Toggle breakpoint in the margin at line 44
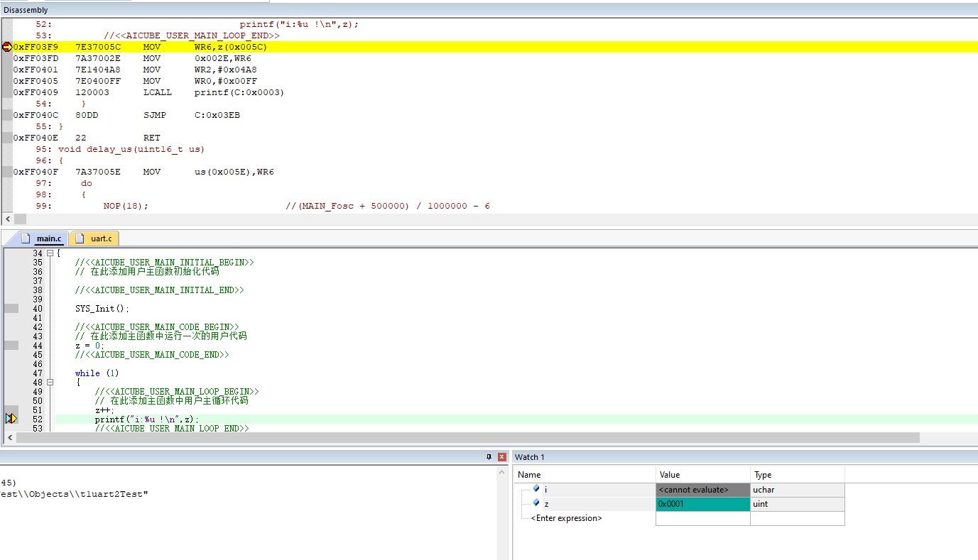 11,346
